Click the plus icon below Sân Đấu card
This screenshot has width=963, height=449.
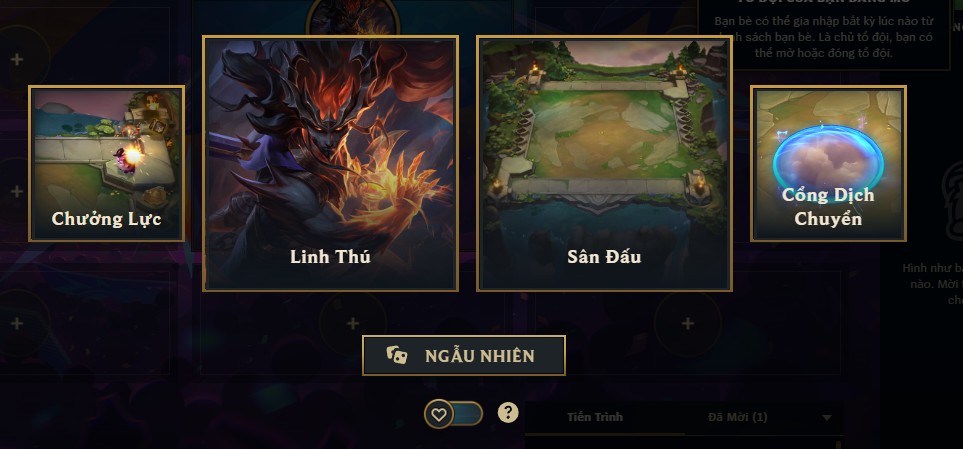click(x=688, y=323)
